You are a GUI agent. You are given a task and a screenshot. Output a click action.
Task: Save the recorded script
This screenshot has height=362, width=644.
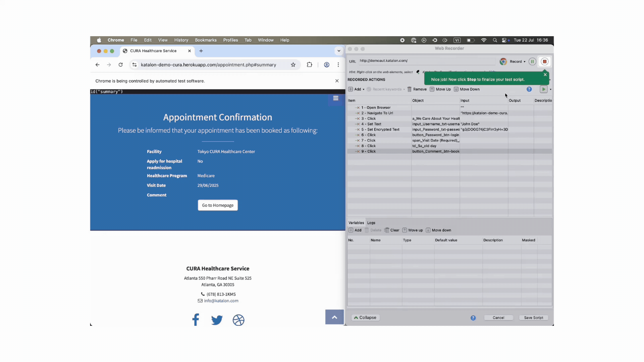coord(533,318)
